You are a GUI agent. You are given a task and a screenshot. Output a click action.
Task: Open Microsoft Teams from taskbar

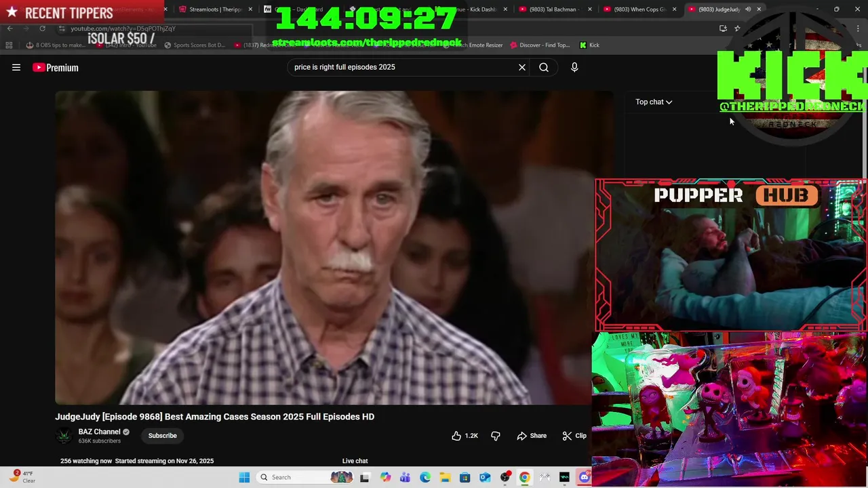405,477
